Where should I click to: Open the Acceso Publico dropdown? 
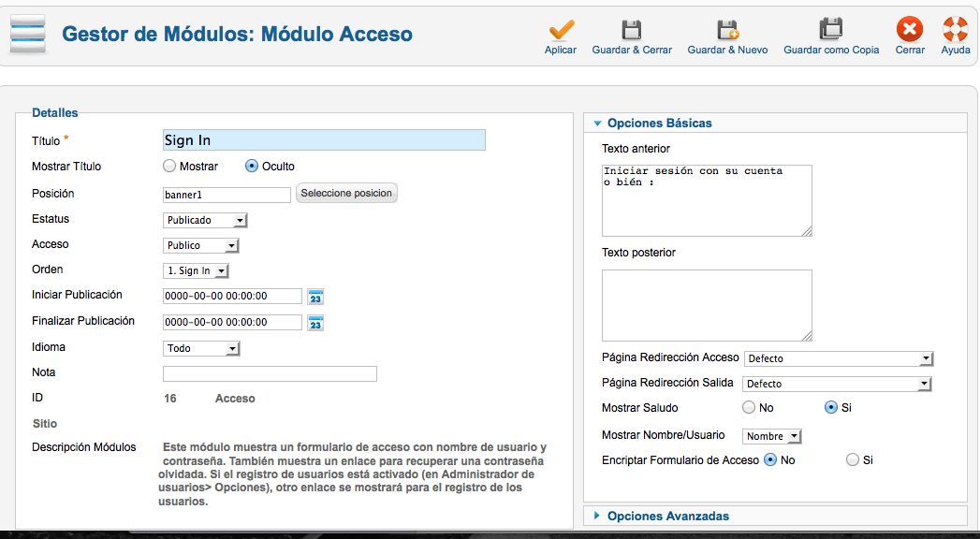pyautogui.click(x=200, y=245)
